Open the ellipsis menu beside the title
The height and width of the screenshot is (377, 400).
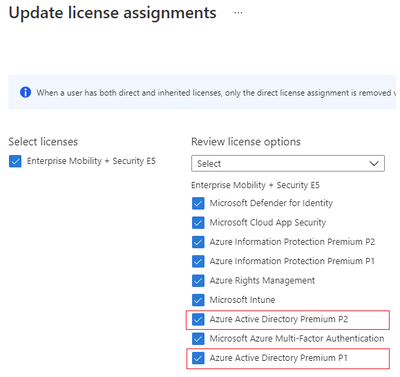[x=238, y=13]
